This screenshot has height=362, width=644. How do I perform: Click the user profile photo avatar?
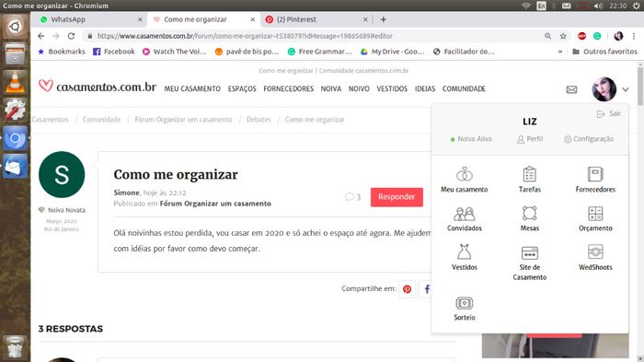[x=604, y=88]
